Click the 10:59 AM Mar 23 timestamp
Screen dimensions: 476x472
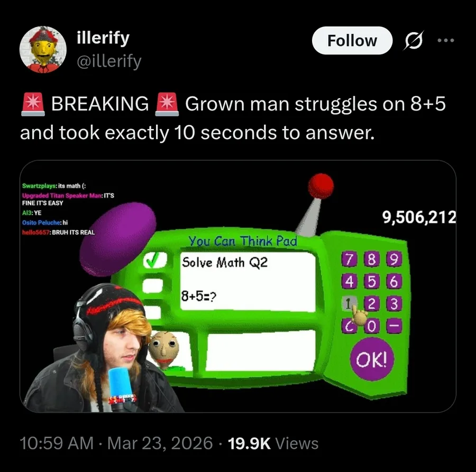116,443
